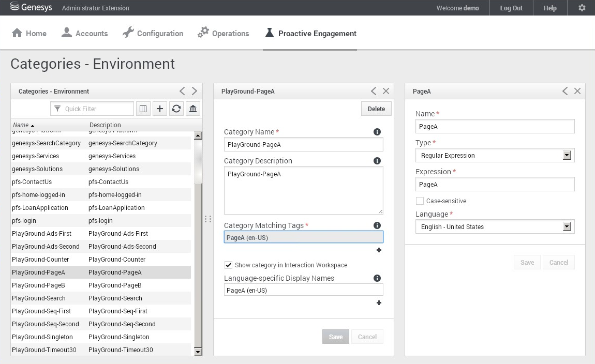Click the plus icon to add new category
595x364 pixels.
pos(160,109)
